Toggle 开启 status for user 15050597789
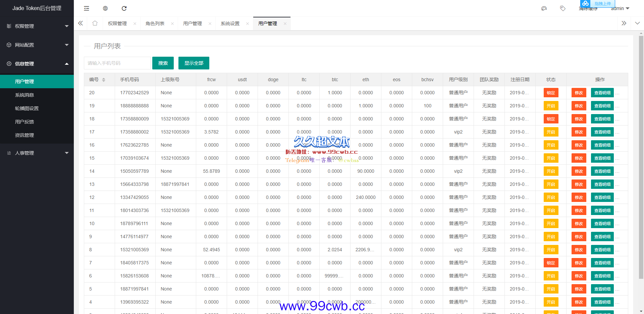 pos(551,171)
